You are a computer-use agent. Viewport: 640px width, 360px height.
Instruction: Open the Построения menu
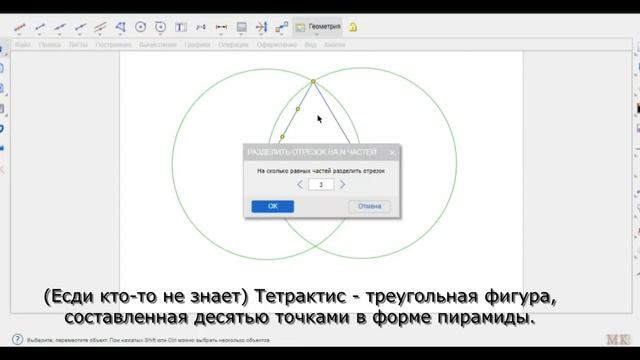tap(113, 45)
